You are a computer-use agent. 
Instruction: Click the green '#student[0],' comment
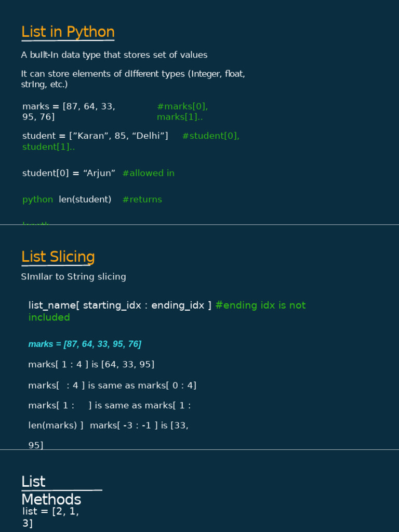[210, 136]
